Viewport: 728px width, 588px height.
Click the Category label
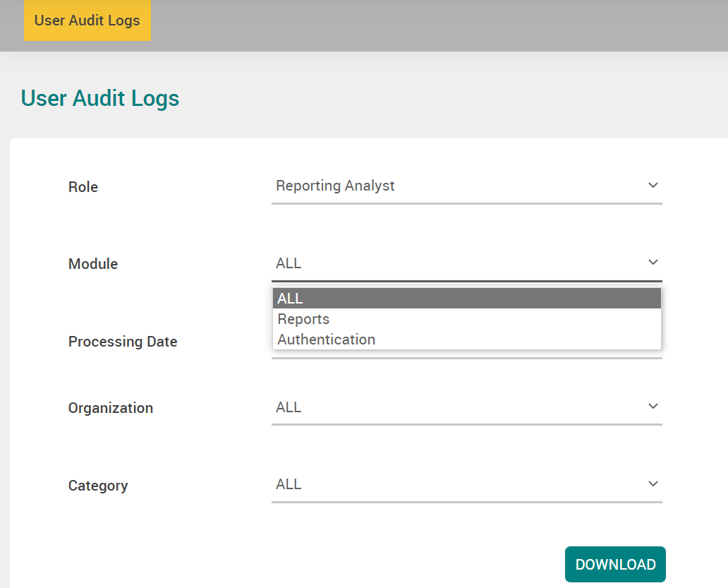98,486
